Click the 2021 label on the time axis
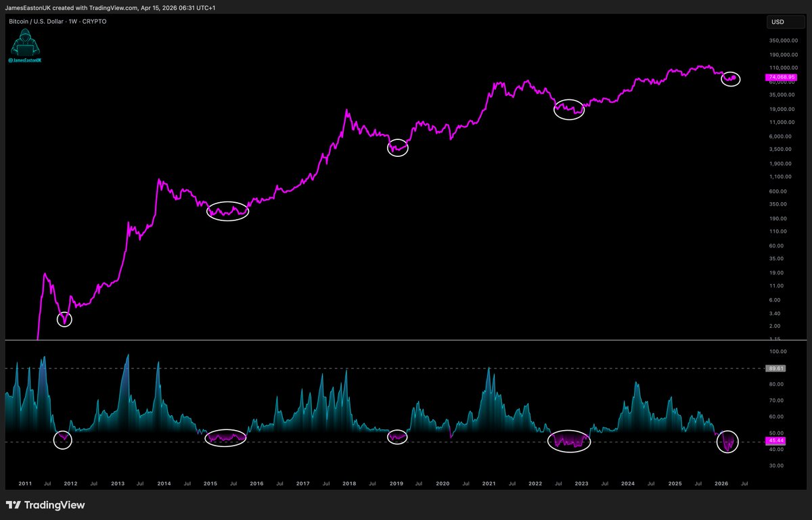Screen dimensions: 812x520 pos(489,483)
